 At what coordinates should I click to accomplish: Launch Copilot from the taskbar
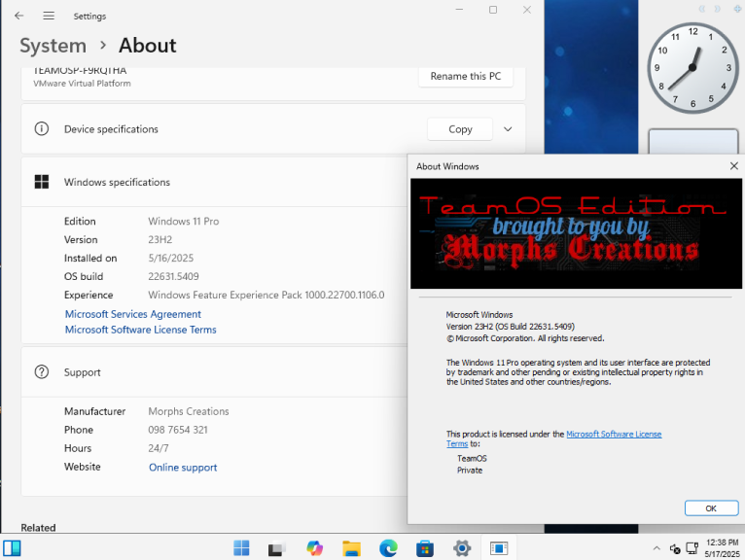click(314, 548)
